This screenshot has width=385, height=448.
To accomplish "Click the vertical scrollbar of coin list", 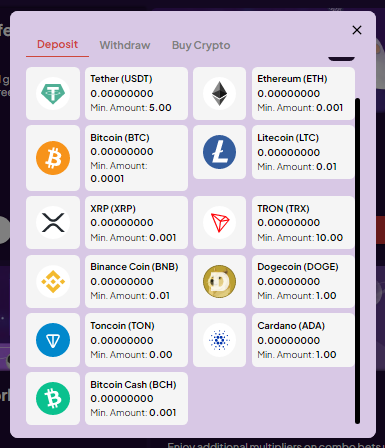I will tap(357, 261).
